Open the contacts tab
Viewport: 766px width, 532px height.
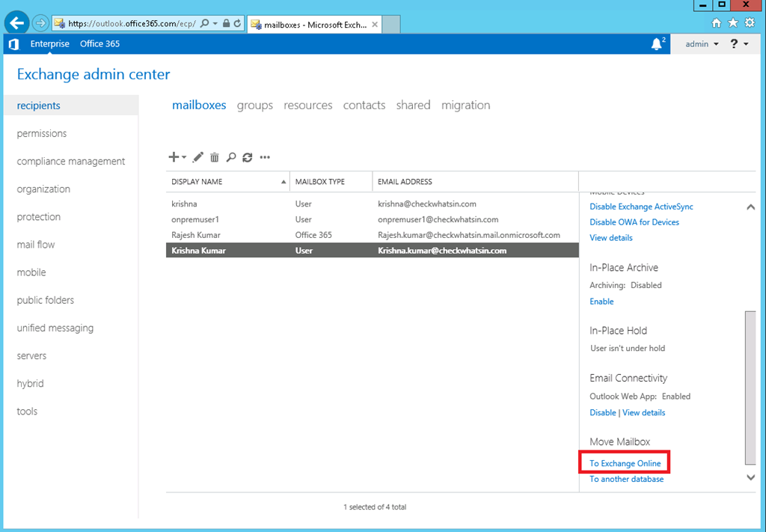click(x=364, y=105)
